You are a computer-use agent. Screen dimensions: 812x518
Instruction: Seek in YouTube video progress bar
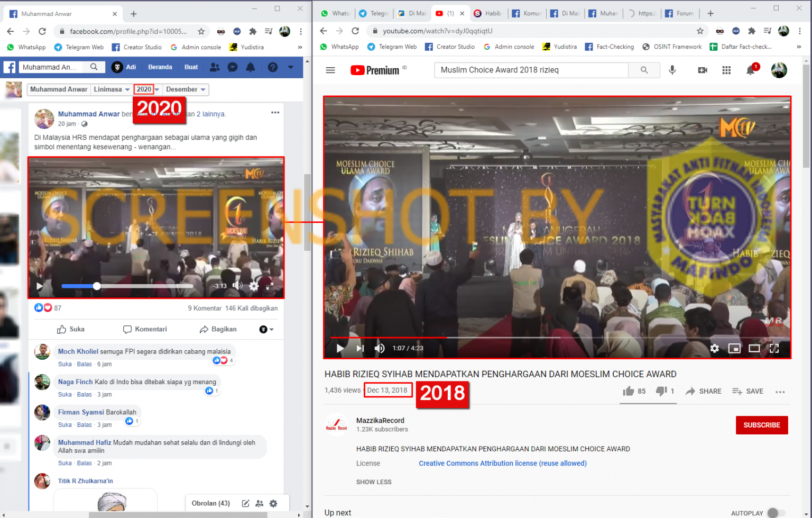tap(557, 337)
